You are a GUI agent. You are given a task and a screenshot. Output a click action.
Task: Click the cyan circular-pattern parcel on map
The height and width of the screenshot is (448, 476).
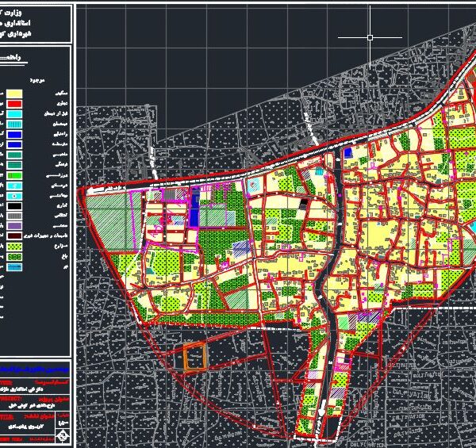click(253, 185)
